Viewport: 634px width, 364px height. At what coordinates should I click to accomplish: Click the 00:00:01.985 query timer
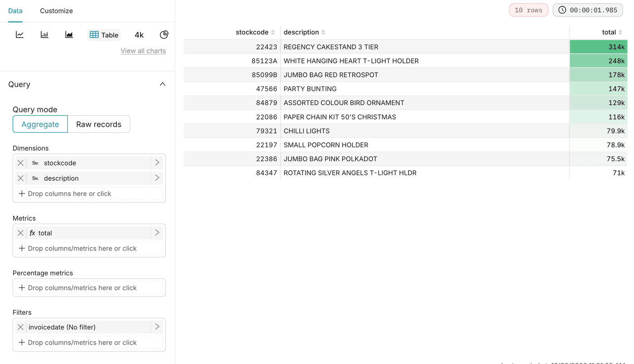588,10
